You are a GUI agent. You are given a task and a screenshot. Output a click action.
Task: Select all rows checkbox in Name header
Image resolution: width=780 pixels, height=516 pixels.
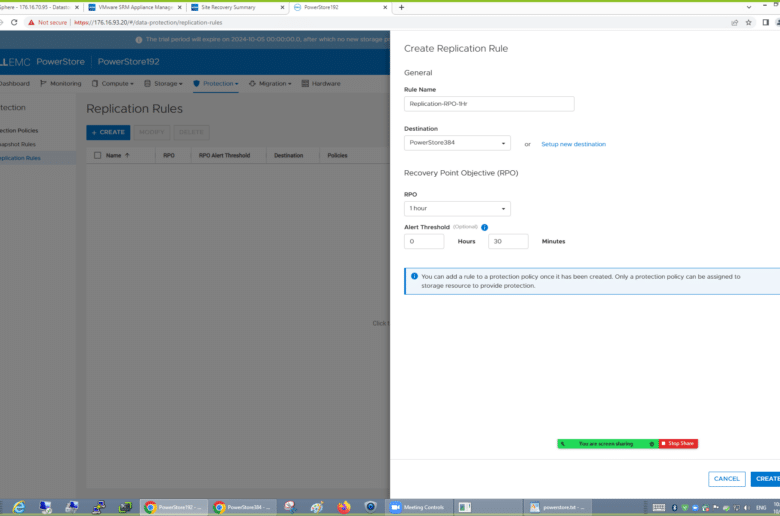coord(98,155)
